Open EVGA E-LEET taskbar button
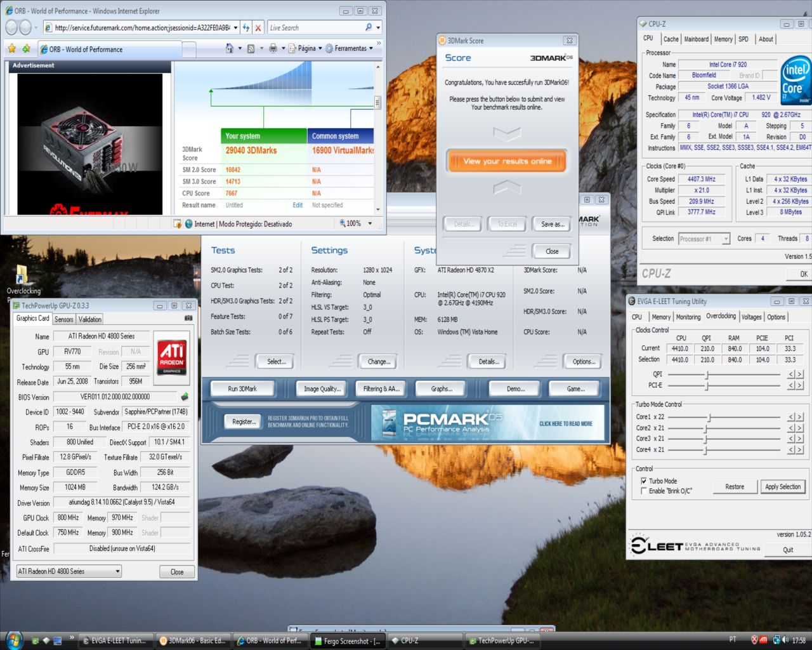This screenshot has width=812, height=650. click(x=116, y=640)
